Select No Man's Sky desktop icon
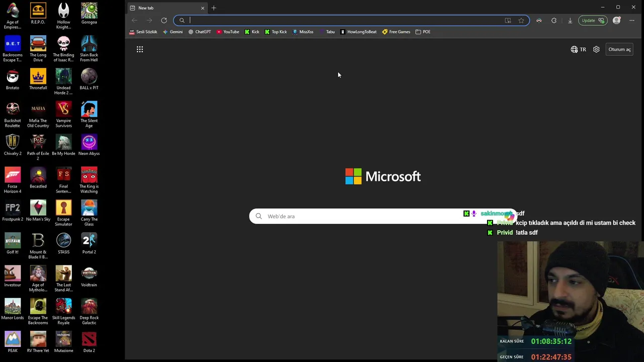Screen dimensions: 644x362 [38, 211]
